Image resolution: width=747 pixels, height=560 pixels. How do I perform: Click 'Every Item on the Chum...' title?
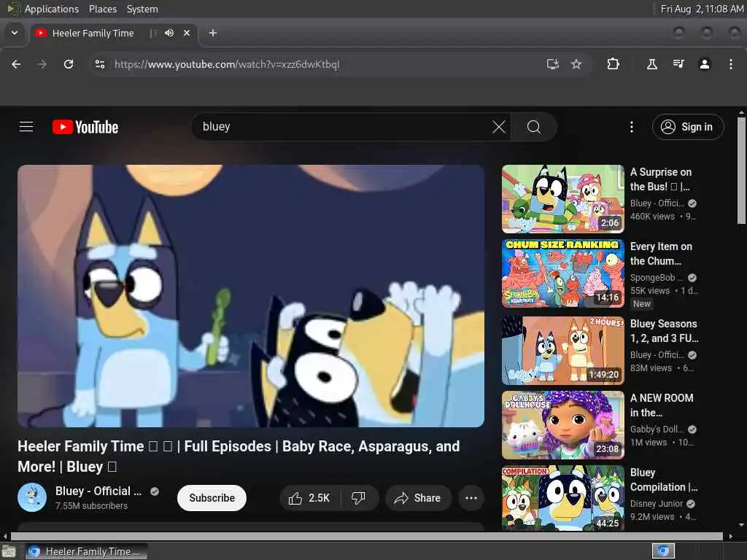tap(661, 254)
